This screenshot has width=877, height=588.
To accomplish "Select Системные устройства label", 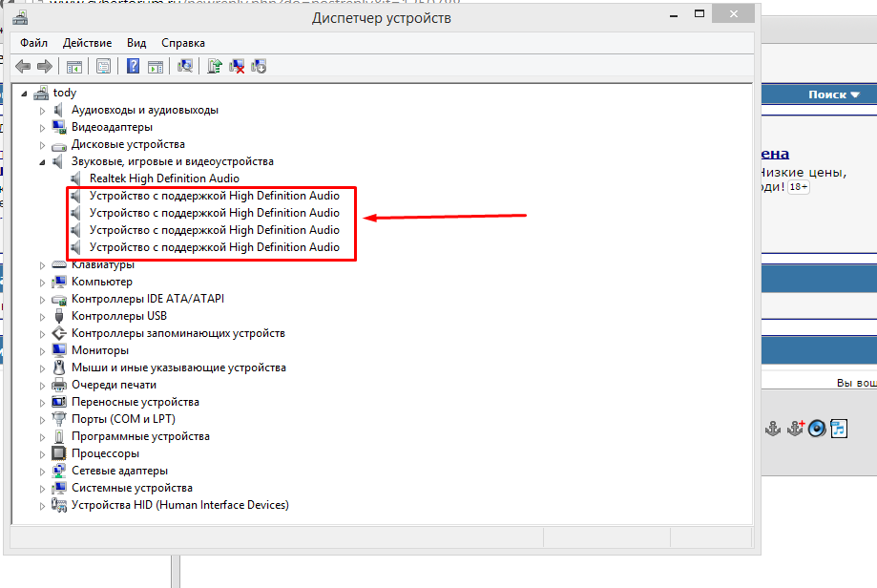I will point(132,488).
